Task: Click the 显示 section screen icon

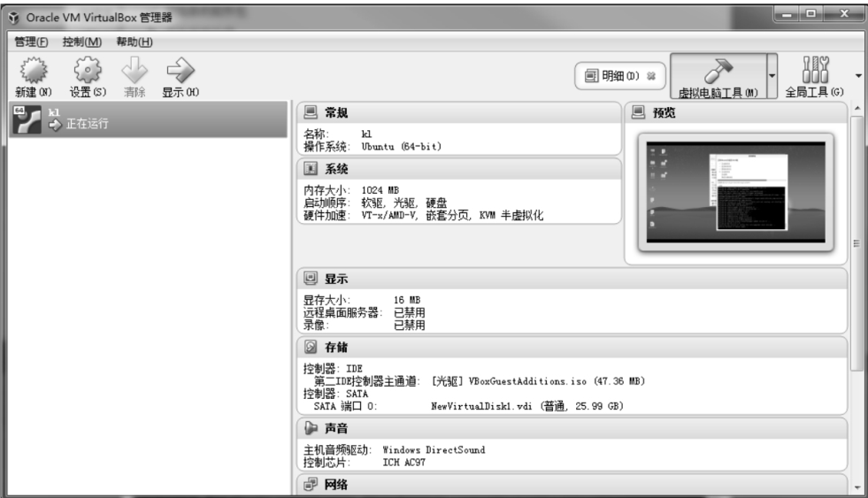Action: tap(311, 279)
